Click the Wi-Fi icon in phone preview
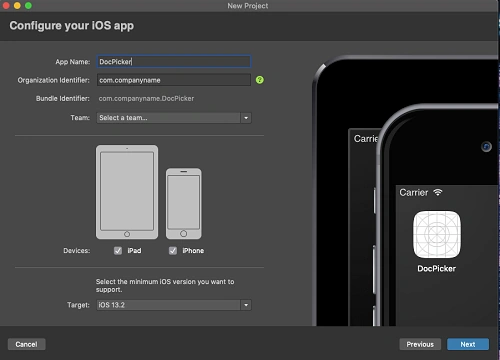 (438, 192)
